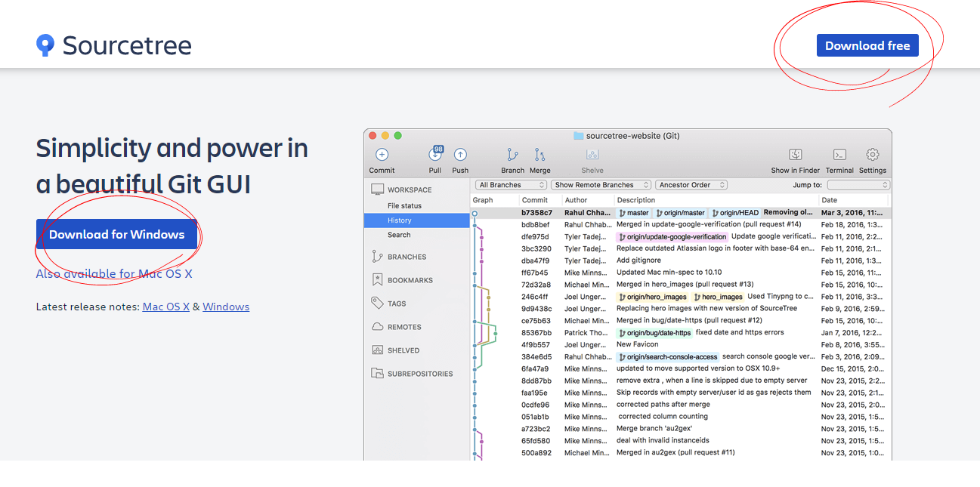Click the Bookmarks star icon in sidebar
Screen dimensions: 980x487
pos(378,280)
